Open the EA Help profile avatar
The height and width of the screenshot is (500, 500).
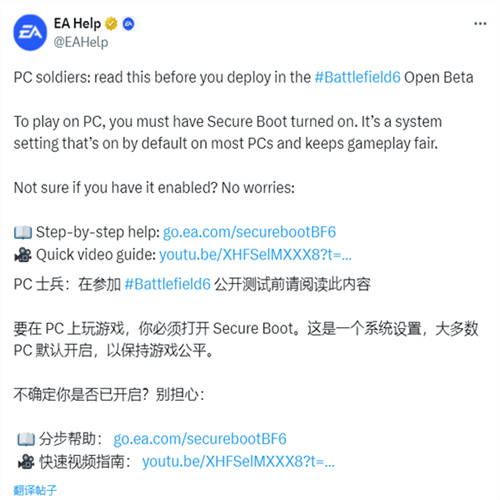30,32
